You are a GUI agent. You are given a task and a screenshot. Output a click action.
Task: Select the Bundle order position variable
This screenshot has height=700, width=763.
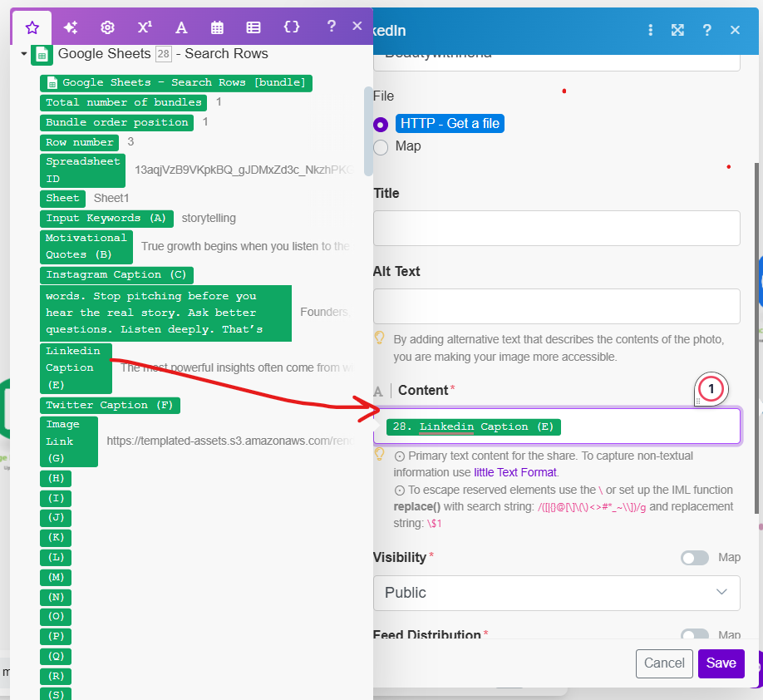[117, 123]
